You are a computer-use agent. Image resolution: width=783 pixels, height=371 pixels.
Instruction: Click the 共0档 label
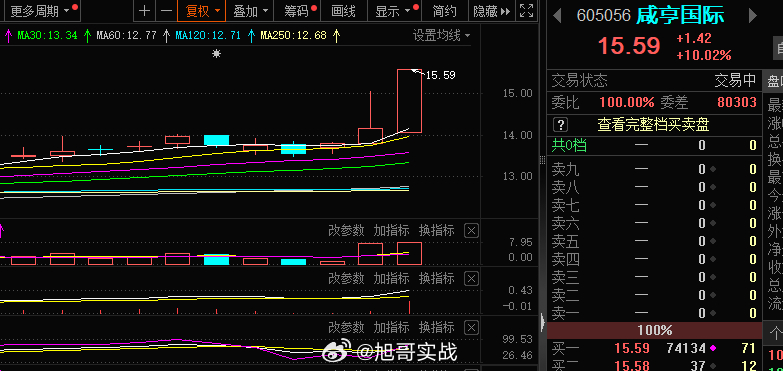569,145
